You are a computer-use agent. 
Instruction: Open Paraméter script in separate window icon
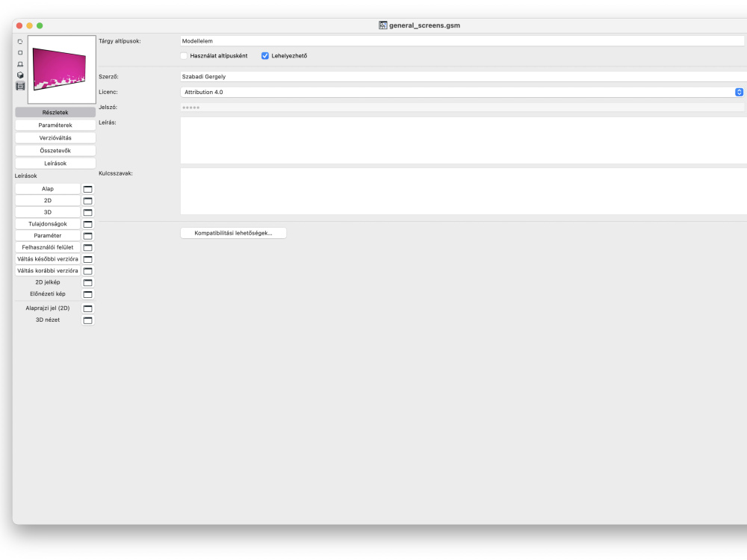click(x=87, y=236)
